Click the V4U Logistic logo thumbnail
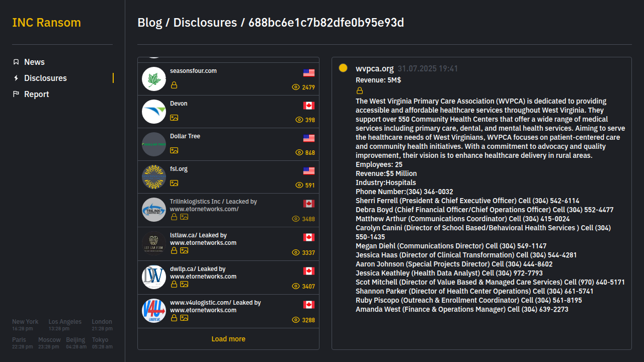 [x=154, y=311]
